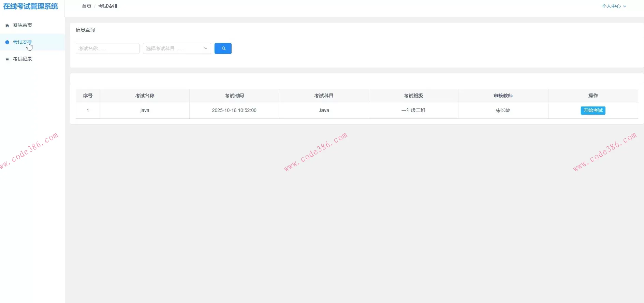Focus the 考试名称 search input
Screen dimensions: 644x303
click(x=107, y=48)
